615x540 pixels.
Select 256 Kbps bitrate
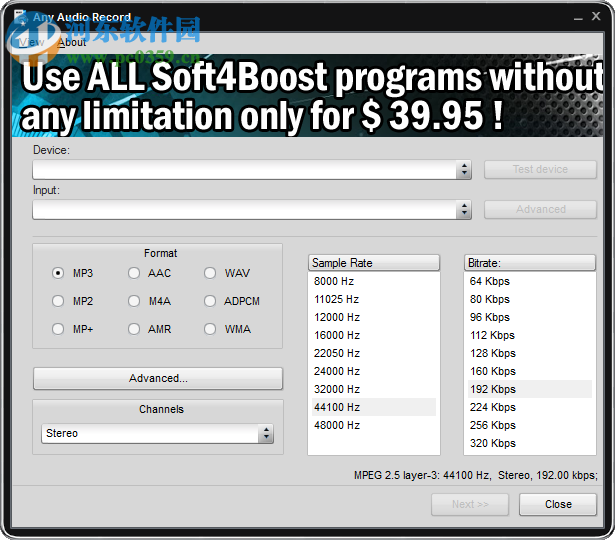coord(530,425)
